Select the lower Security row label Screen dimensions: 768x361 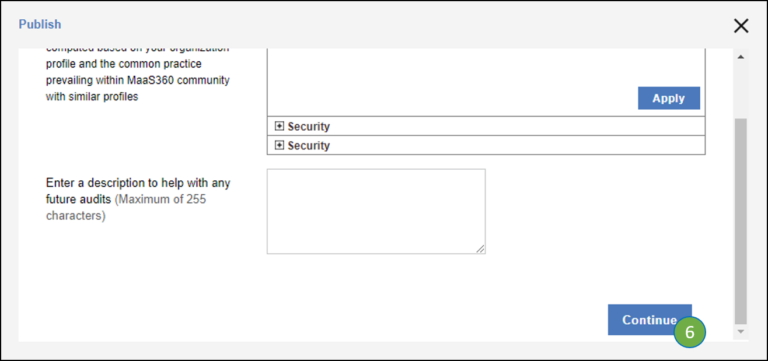pos(309,145)
